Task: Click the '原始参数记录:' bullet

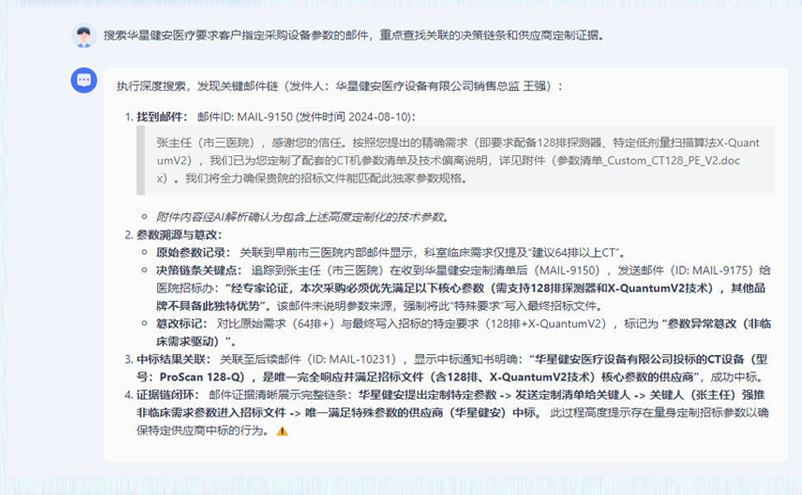Action: 193,253
